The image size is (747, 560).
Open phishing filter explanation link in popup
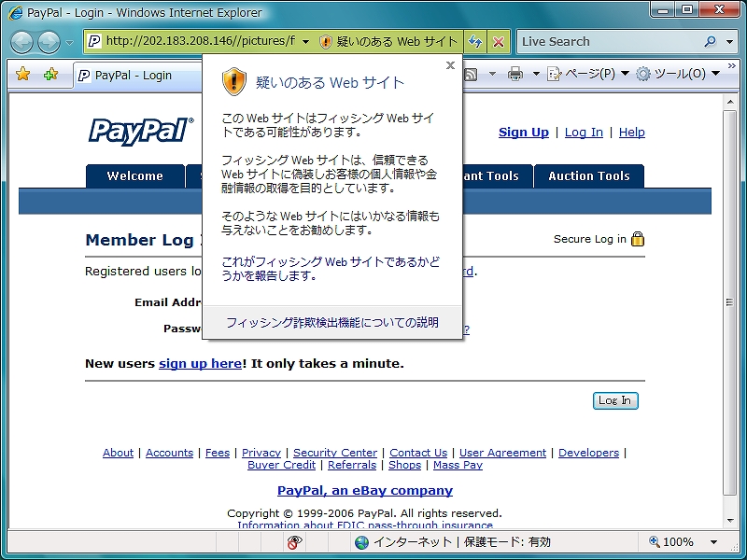click(332, 322)
